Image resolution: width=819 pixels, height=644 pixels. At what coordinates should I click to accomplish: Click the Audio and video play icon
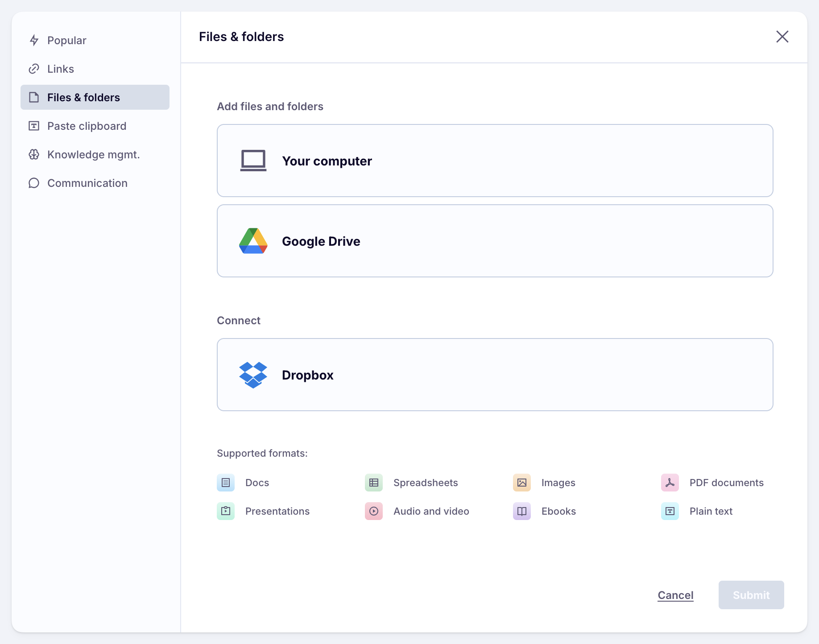pyautogui.click(x=374, y=512)
